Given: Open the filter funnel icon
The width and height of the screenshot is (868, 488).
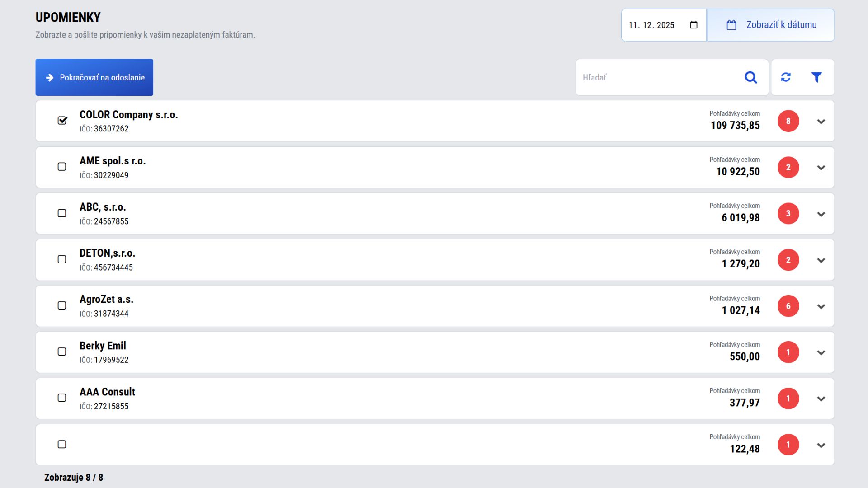Looking at the screenshot, I should click(816, 77).
